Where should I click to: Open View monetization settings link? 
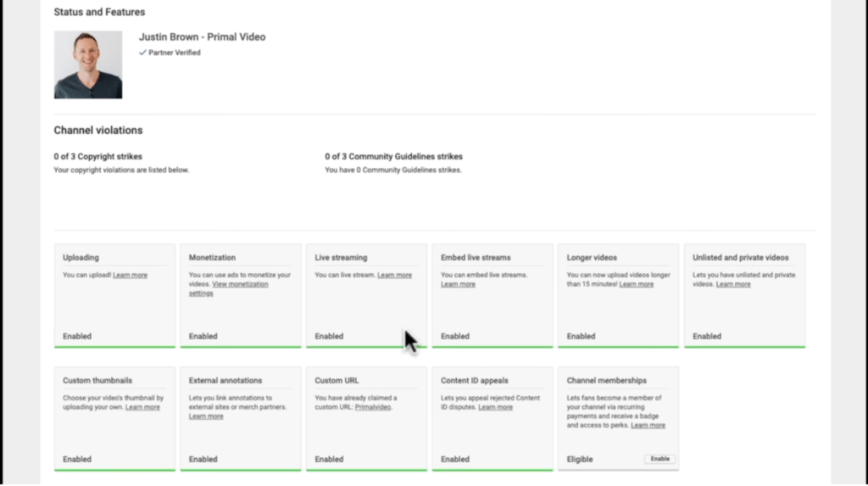(x=240, y=284)
